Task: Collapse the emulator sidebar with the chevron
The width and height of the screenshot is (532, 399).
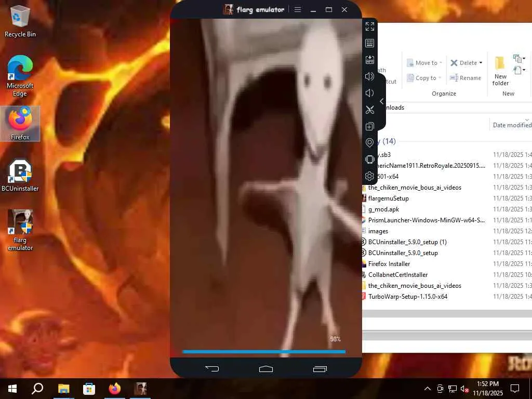Action: click(382, 101)
